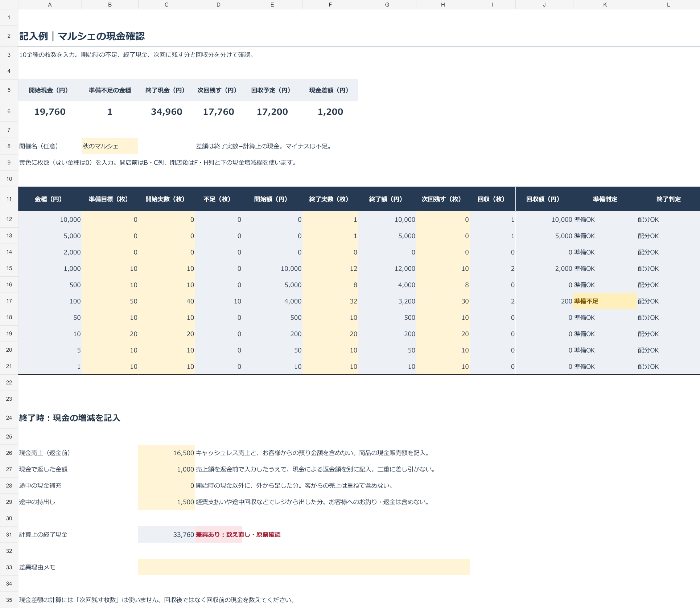Click the 回収予定 summary value 17,200

272,111
